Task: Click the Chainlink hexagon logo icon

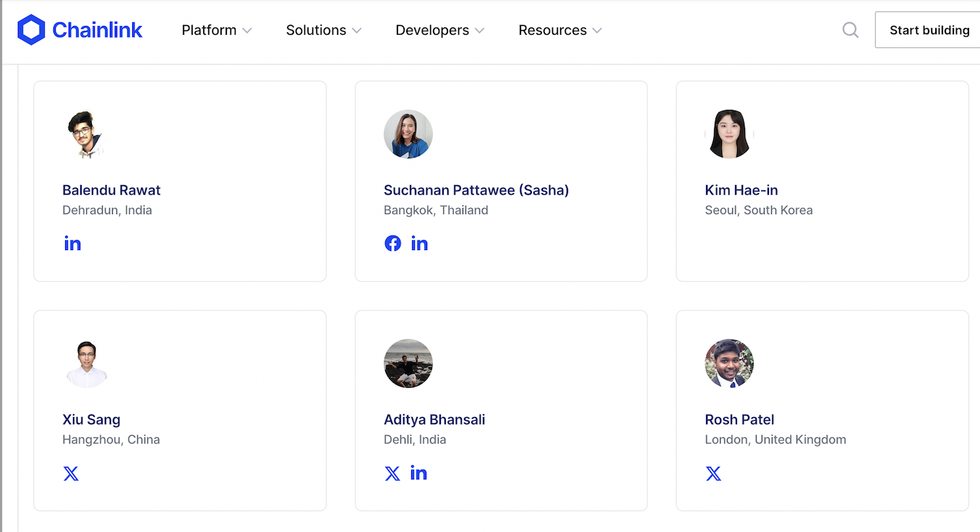Action: pos(31,30)
